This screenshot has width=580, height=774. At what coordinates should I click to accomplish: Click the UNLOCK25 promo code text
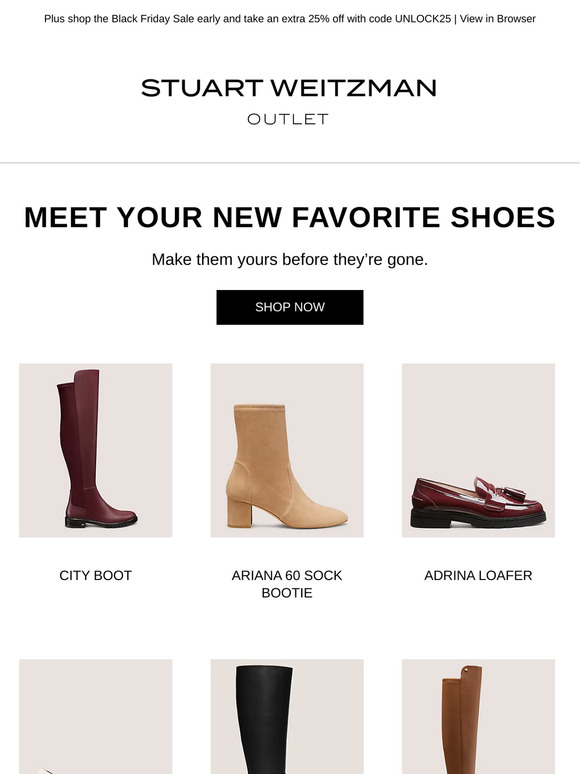[423, 19]
